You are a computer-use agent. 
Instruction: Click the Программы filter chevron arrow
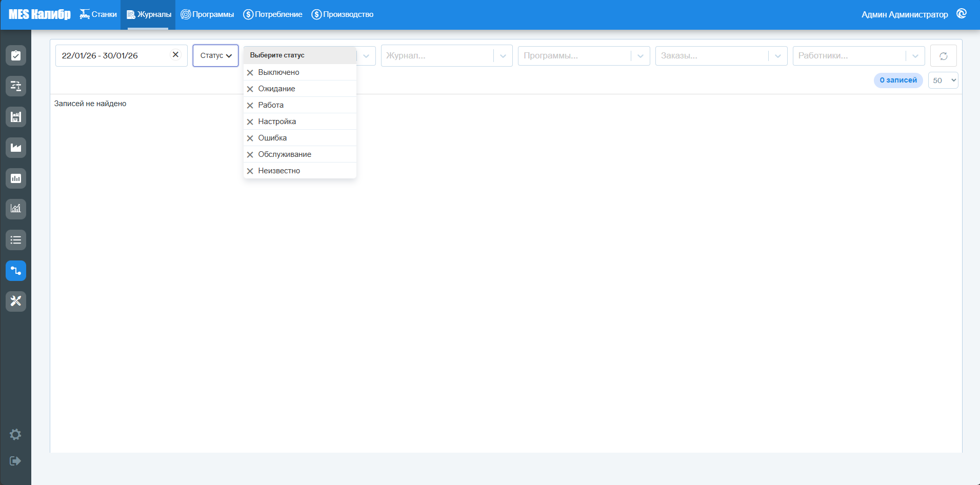tap(641, 56)
